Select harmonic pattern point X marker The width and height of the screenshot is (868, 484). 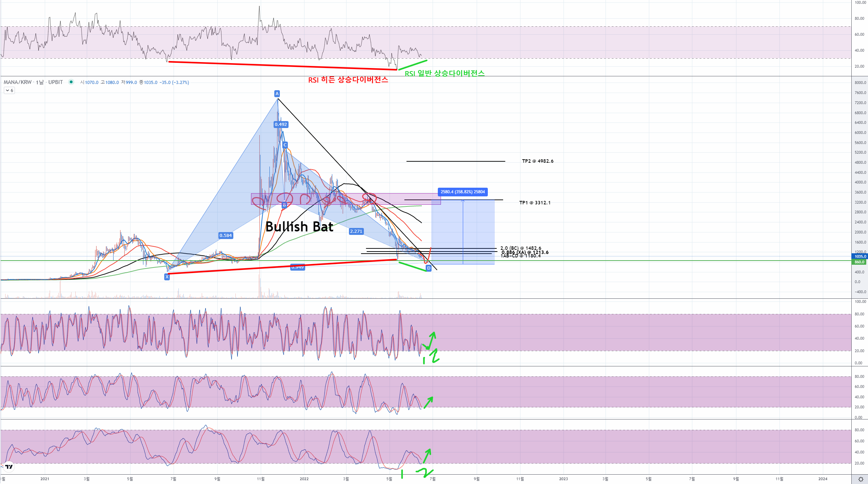tap(167, 277)
